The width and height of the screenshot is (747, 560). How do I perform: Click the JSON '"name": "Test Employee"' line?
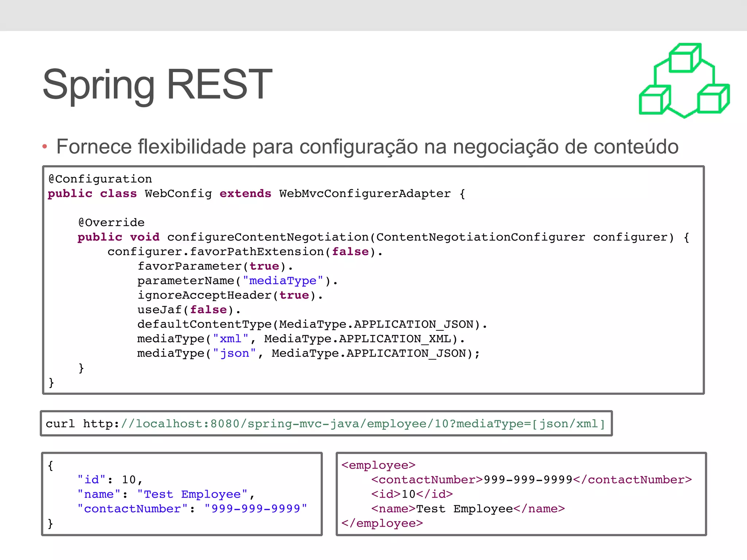166,494
